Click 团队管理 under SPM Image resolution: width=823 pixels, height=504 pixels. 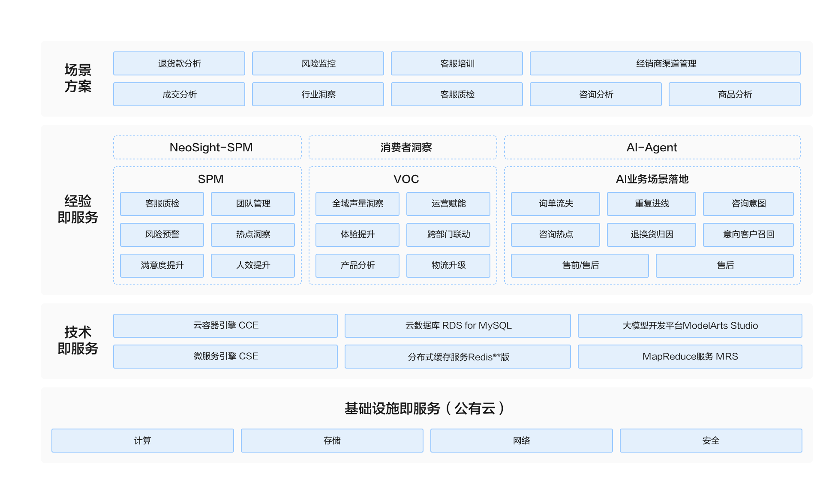tap(253, 204)
